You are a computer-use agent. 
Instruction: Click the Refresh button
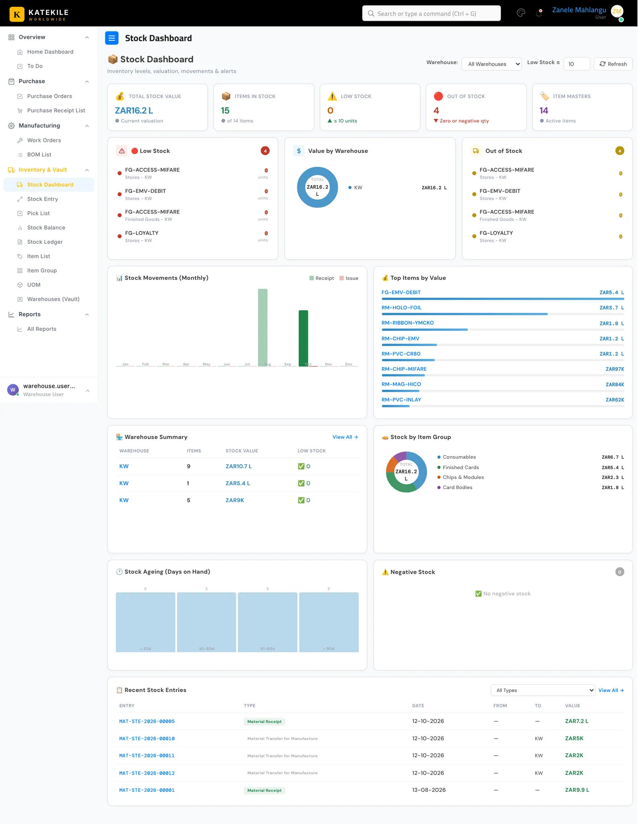pyautogui.click(x=613, y=64)
